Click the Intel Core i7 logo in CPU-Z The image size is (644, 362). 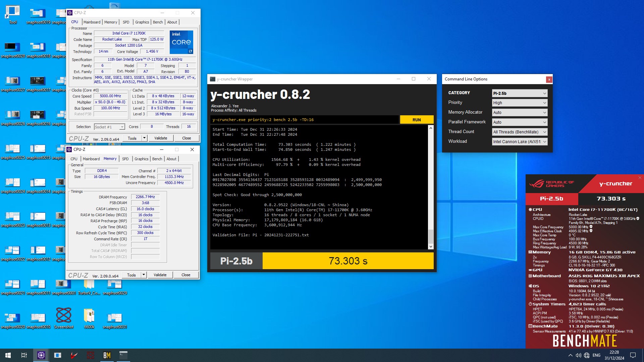(181, 42)
